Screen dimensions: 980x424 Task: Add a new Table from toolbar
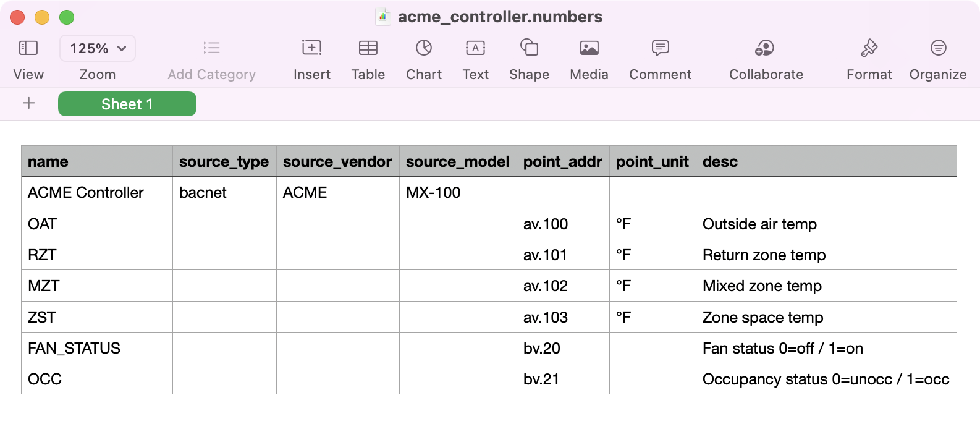tap(368, 48)
